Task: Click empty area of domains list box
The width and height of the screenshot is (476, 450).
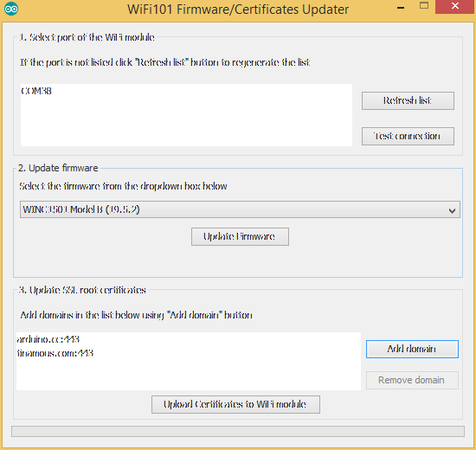Action: [188, 375]
